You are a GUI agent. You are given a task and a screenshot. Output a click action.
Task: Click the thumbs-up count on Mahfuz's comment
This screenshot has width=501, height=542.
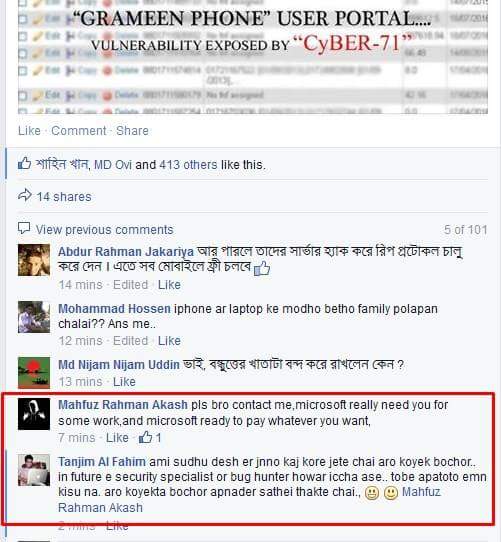click(150, 438)
